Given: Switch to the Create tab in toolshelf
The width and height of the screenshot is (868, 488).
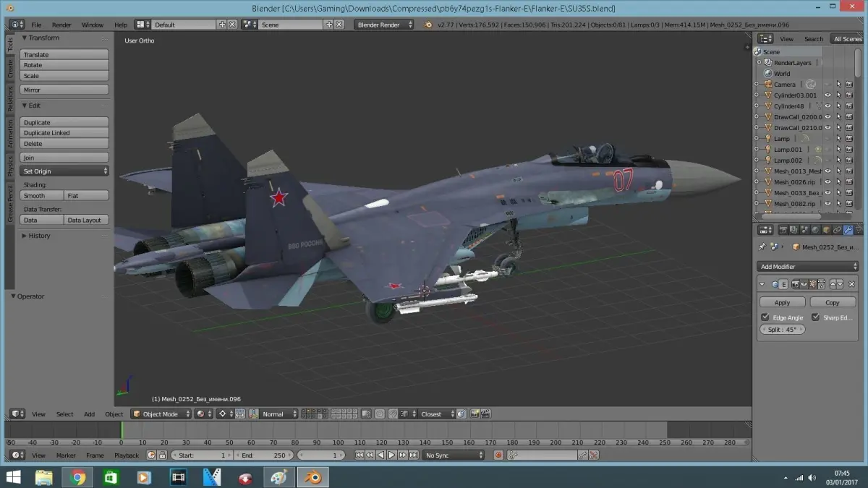Looking at the screenshot, I should click(10, 69).
